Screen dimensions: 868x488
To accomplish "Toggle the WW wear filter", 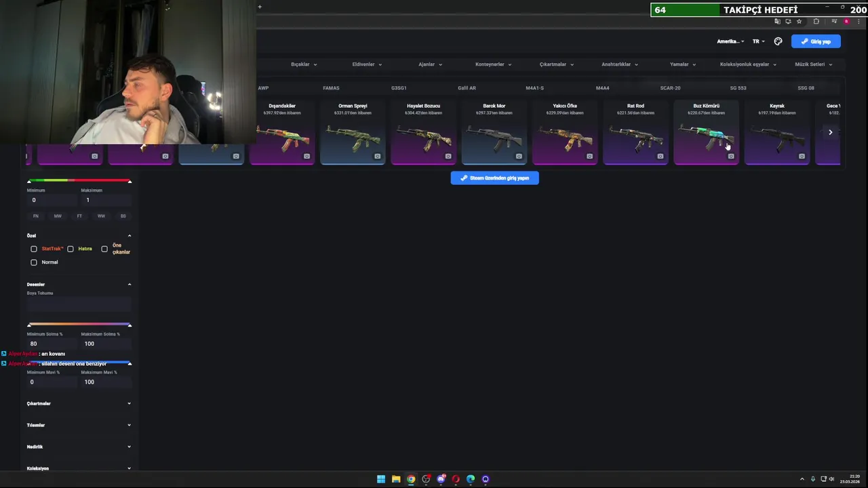I will point(101,216).
